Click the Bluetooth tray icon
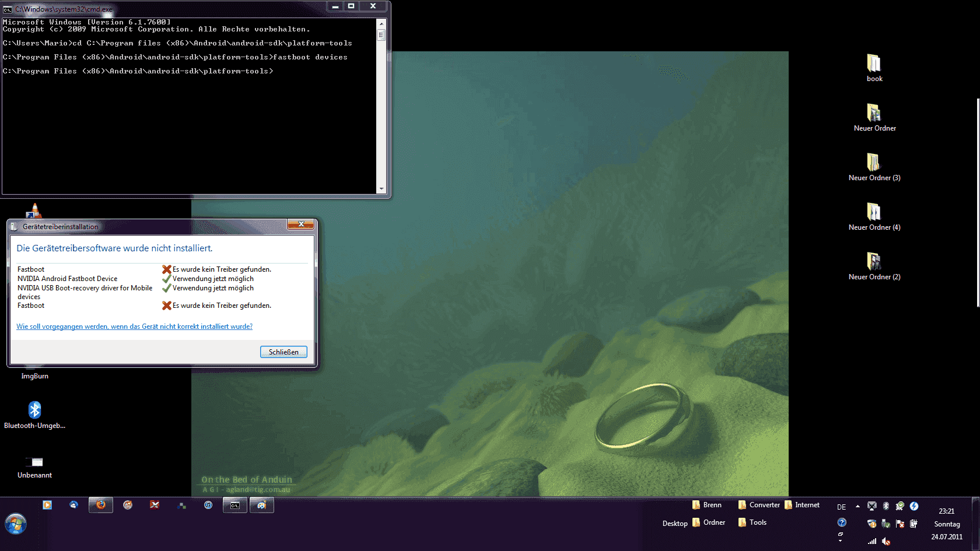The image size is (980, 551). coord(886,506)
